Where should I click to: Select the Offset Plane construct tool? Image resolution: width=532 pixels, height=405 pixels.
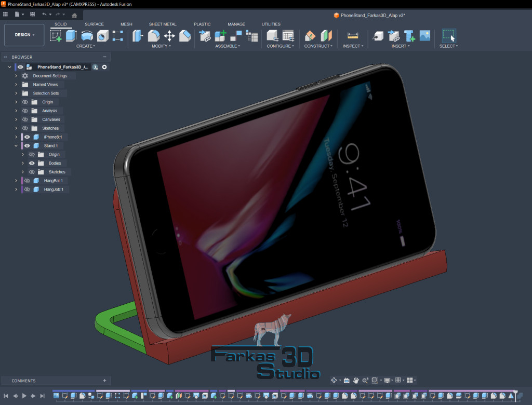coord(310,36)
